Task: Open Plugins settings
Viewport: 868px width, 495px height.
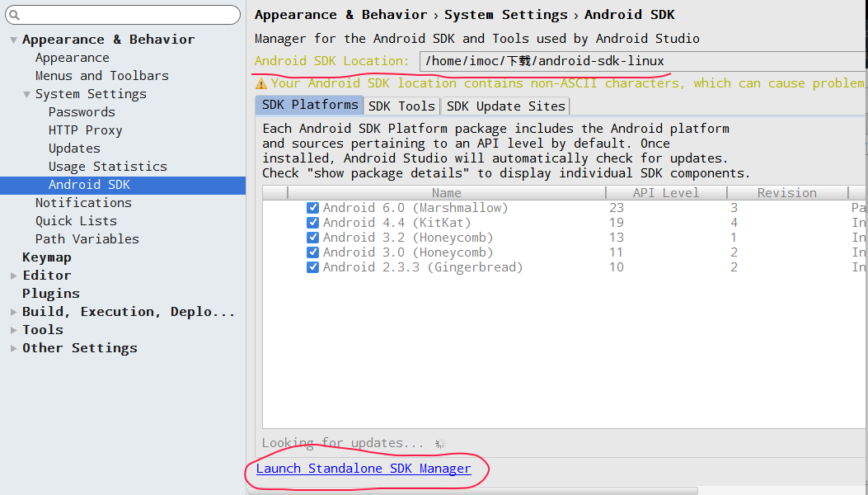Action: click(x=51, y=294)
